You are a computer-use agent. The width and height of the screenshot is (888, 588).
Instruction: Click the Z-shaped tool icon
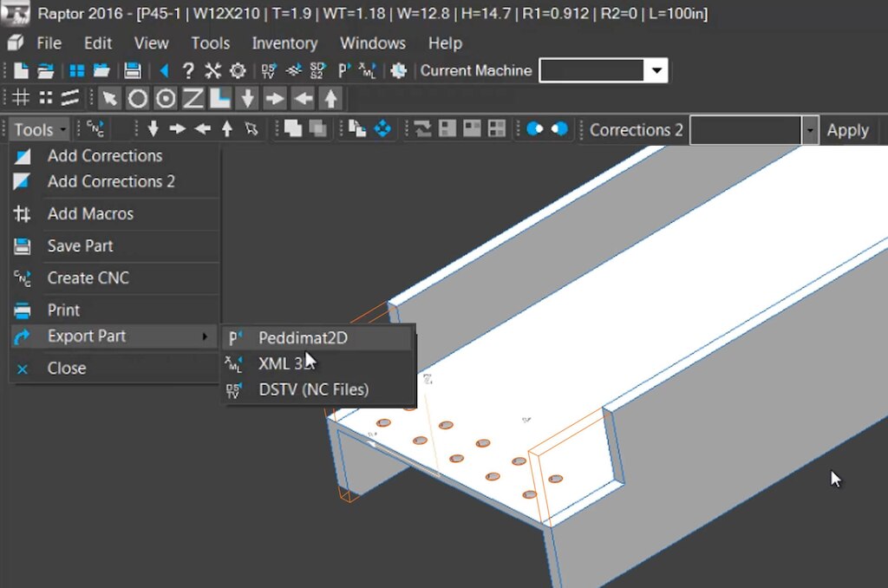tap(193, 98)
